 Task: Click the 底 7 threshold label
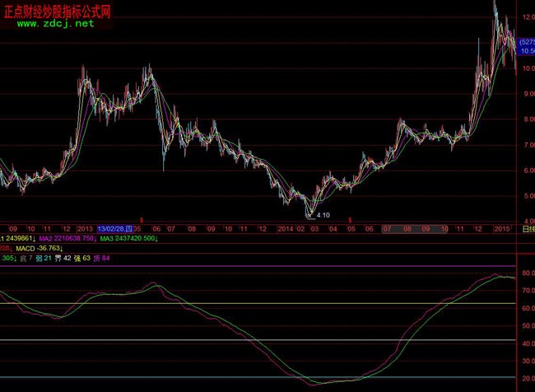click(30, 258)
